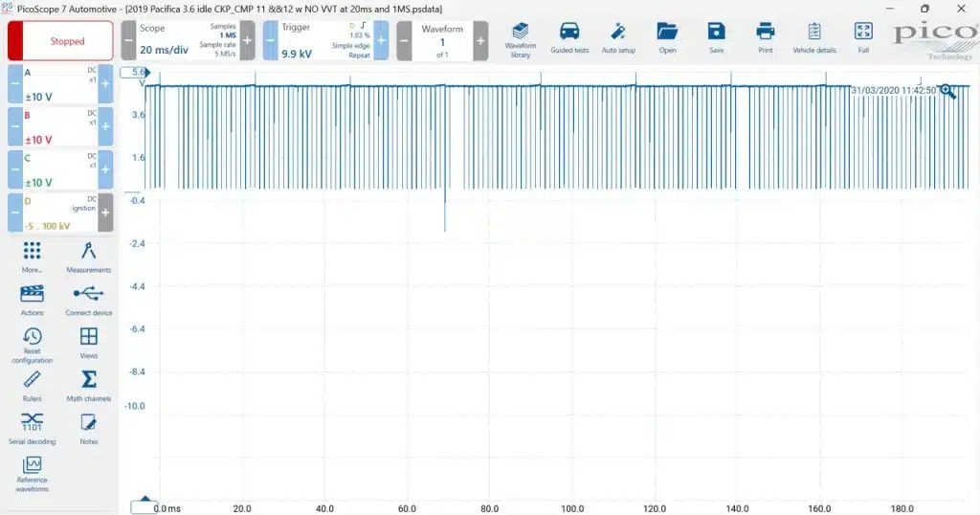Open Scope 20 ms/div settings
980x515 pixels.
188,40
